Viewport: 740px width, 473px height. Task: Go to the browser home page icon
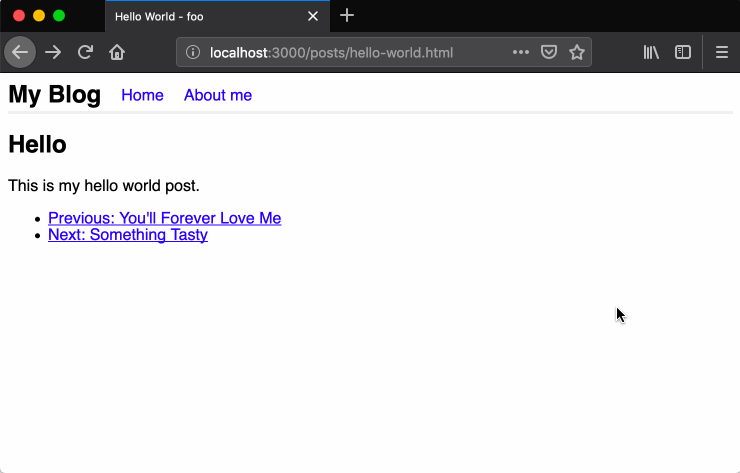coord(117,52)
